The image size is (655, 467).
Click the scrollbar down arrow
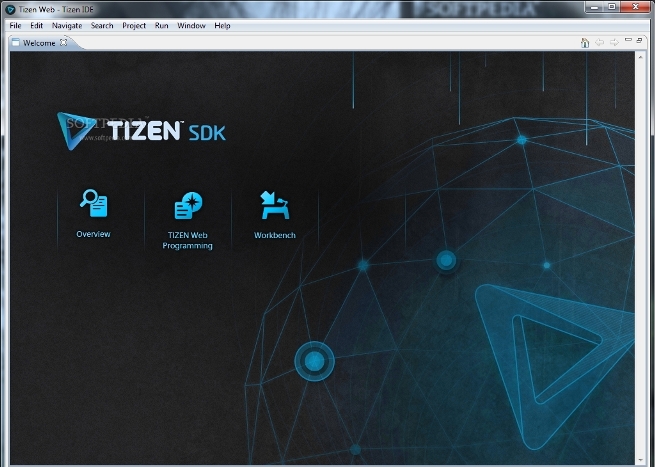click(640, 460)
